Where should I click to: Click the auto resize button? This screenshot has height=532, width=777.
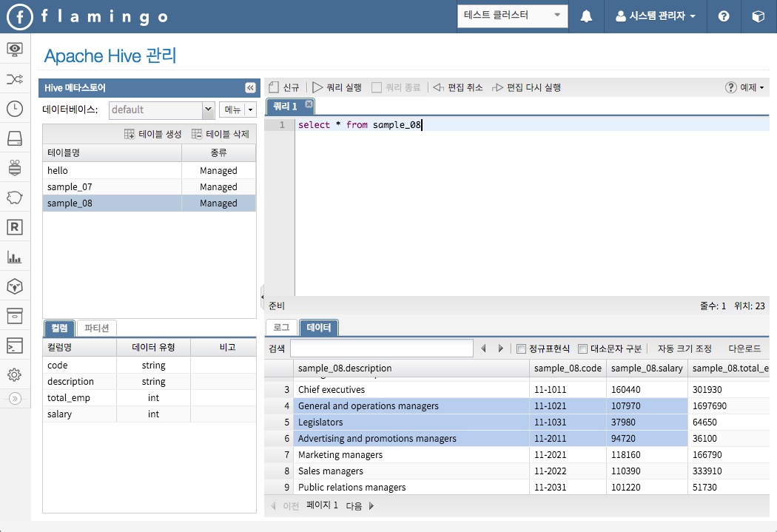click(684, 349)
